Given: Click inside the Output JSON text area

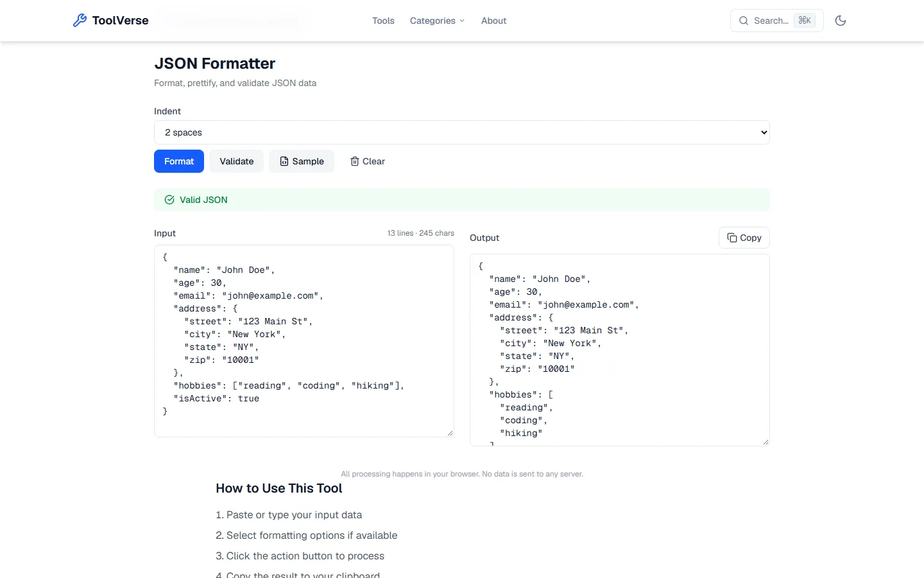Looking at the screenshot, I should click(x=620, y=350).
